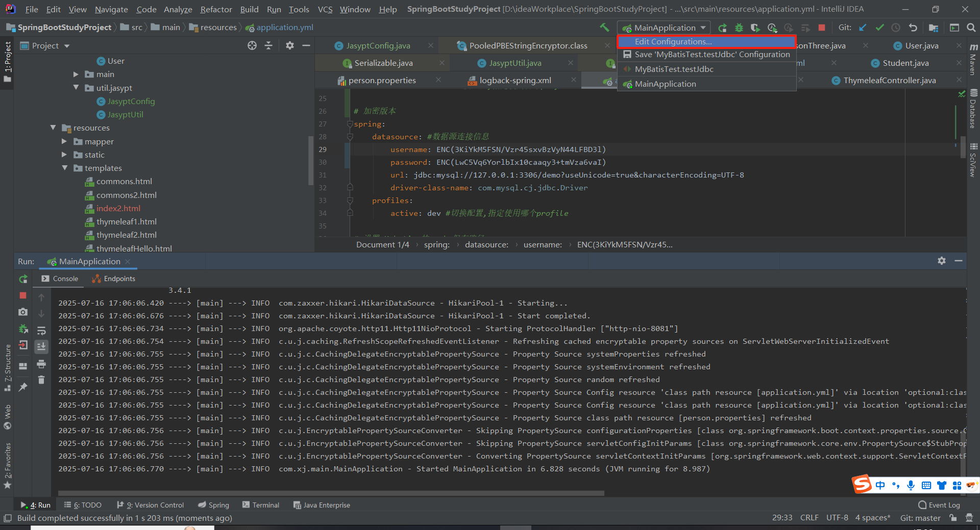Click the Dump Threads camera icon
This screenshot has height=530, width=980.
(23, 312)
